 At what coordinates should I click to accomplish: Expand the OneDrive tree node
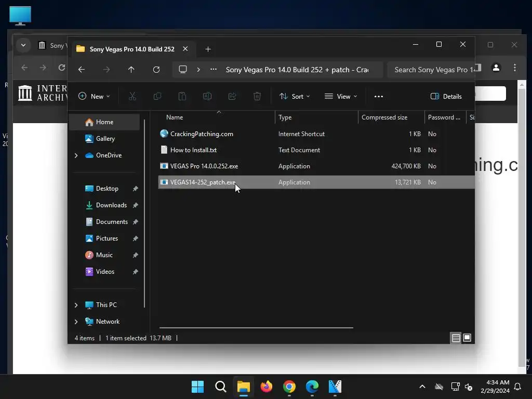point(76,155)
